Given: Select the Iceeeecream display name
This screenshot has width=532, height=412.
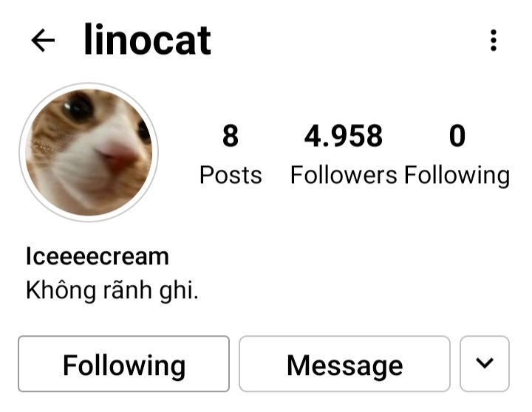Looking at the screenshot, I should pyautogui.click(x=98, y=256).
